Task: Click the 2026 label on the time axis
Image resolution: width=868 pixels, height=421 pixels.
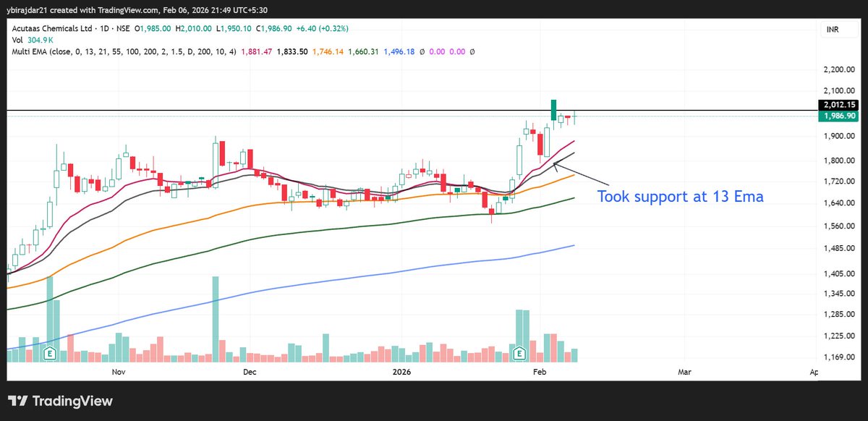Action: tap(401, 371)
